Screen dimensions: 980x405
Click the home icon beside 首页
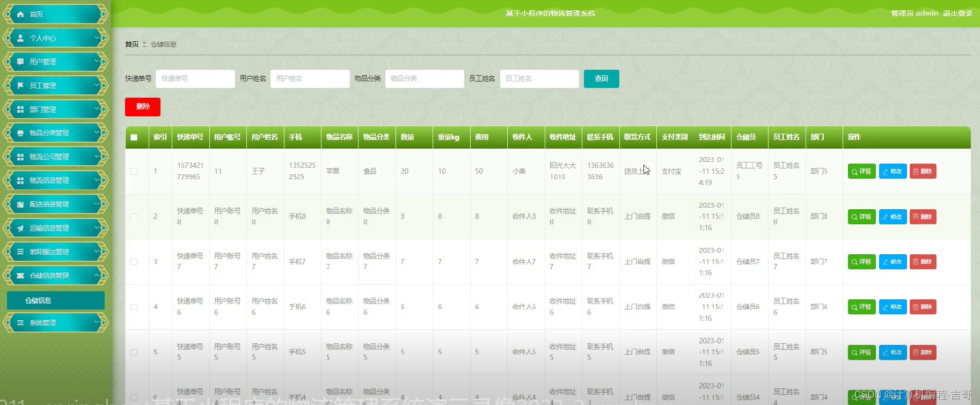(20, 14)
